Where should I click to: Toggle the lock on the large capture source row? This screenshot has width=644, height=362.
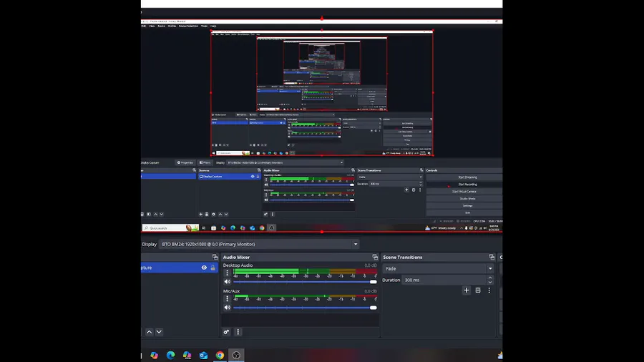(x=213, y=268)
